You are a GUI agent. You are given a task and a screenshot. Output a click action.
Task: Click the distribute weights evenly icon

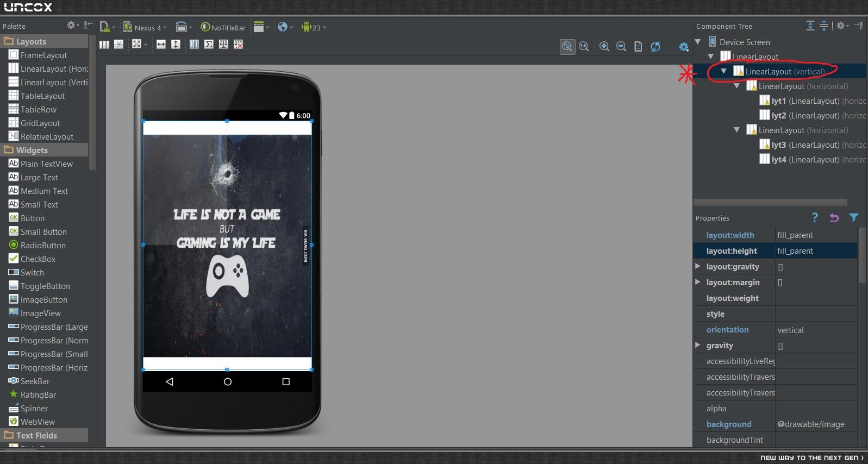tap(194, 45)
